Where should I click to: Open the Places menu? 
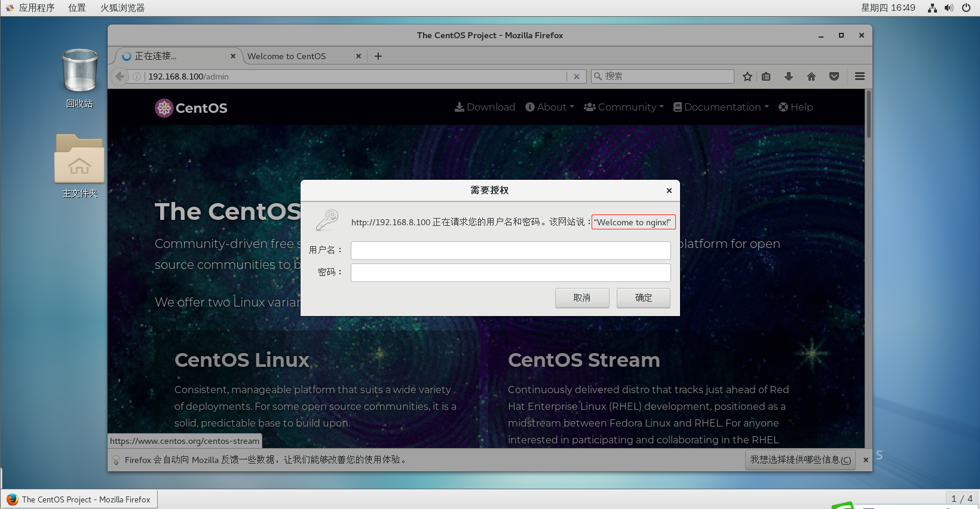click(76, 8)
